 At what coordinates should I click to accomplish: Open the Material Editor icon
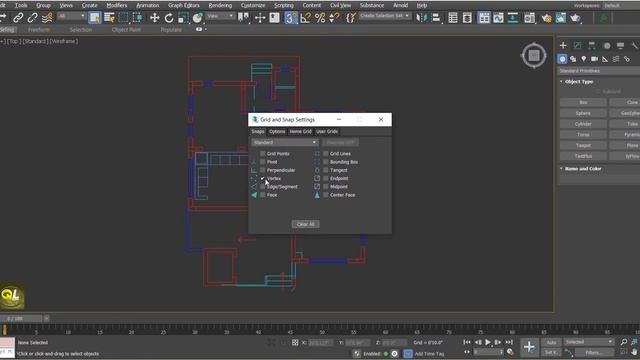point(529,18)
